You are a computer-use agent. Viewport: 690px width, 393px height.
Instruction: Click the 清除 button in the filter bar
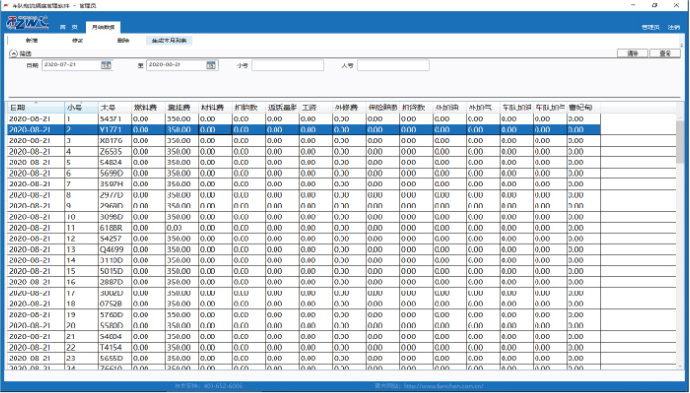632,53
